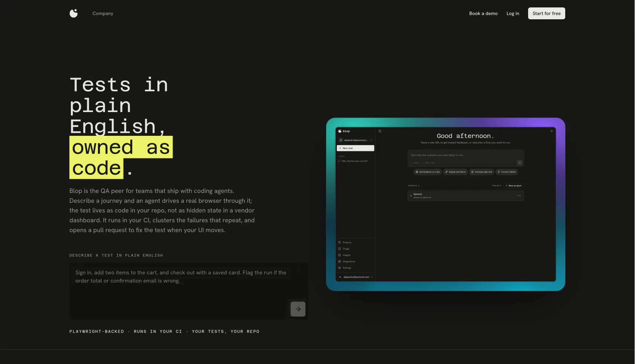
Task: Open Triage in the preview sidebar
Action: point(344,249)
